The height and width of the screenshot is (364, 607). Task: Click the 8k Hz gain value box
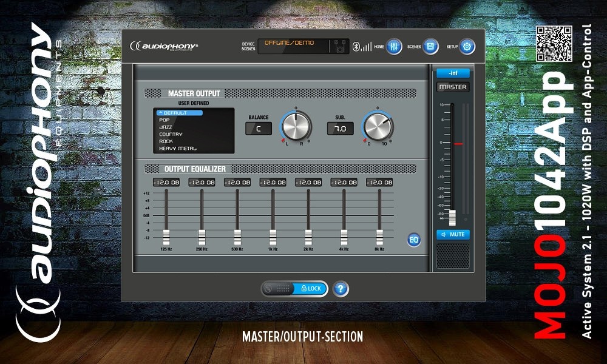379,182
